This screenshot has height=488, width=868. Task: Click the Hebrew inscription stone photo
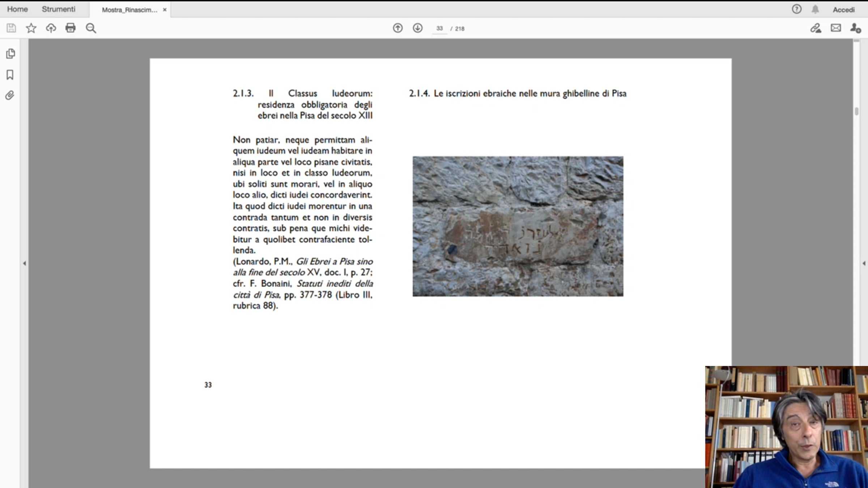click(518, 226)
